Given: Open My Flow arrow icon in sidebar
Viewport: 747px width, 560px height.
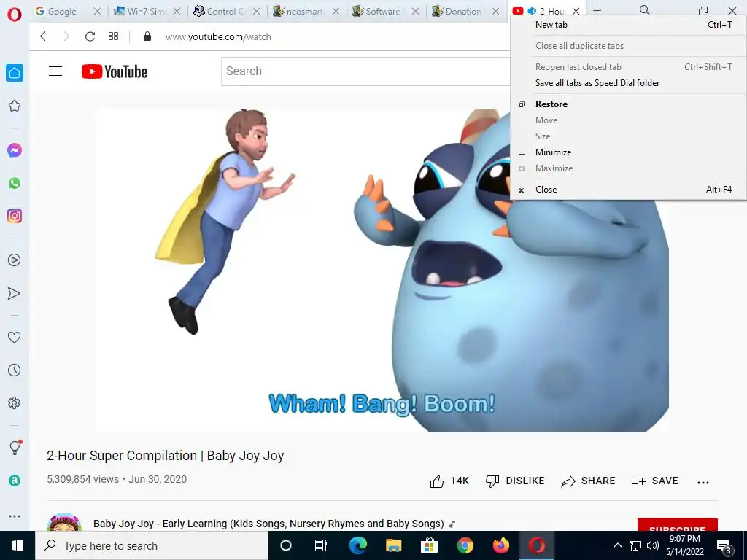Looking at the screenshot, I should [15, 293].
